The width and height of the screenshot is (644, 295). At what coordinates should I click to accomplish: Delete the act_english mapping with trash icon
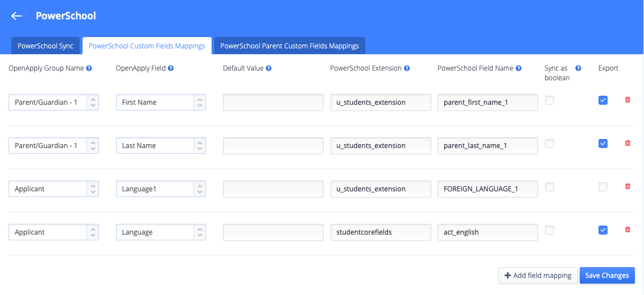pos(627,230)
